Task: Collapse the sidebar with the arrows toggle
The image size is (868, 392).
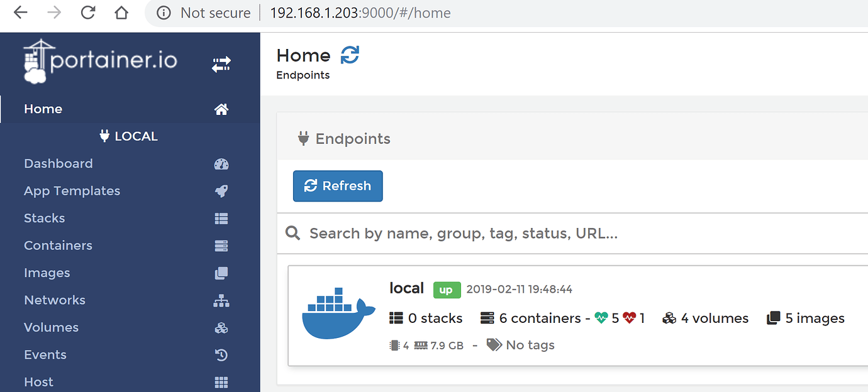Action: click(x=221, y=64)
